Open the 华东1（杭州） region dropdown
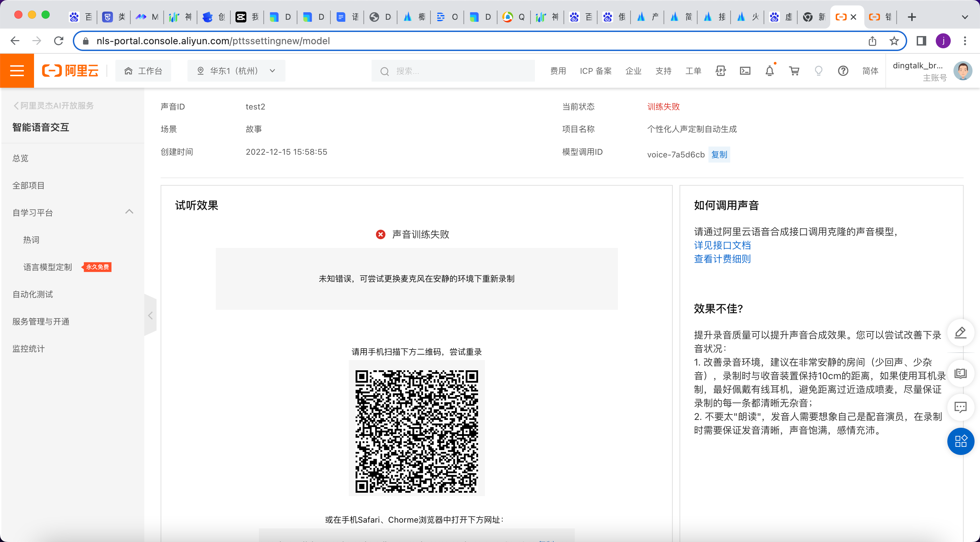The image size is (980, 542). point(236,71)
